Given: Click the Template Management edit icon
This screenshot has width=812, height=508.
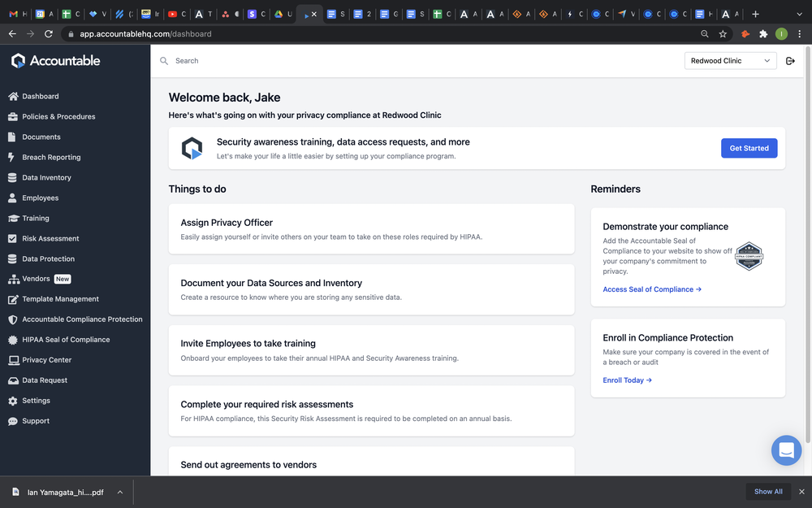Looking at the screenshot, I should [13, 299].
